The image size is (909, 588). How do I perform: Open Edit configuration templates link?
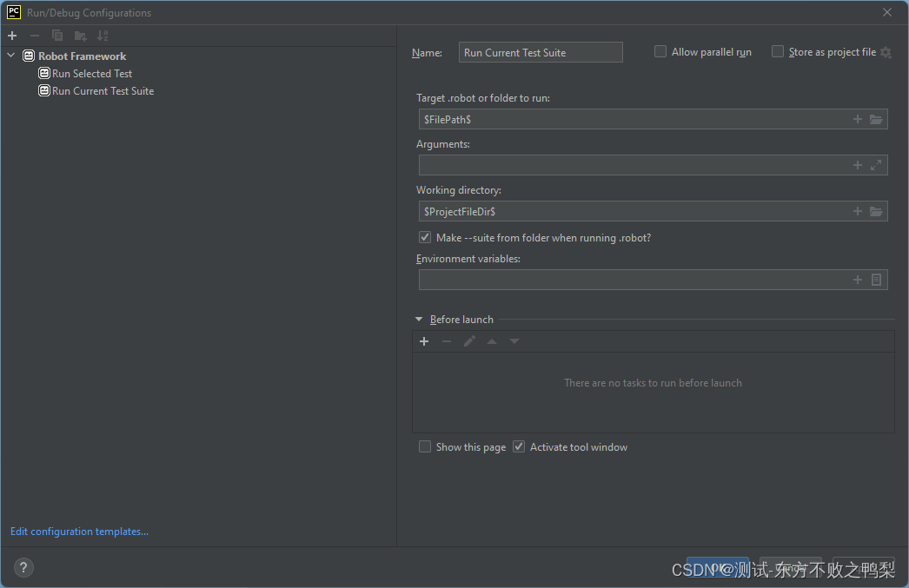tap(79, 532)
